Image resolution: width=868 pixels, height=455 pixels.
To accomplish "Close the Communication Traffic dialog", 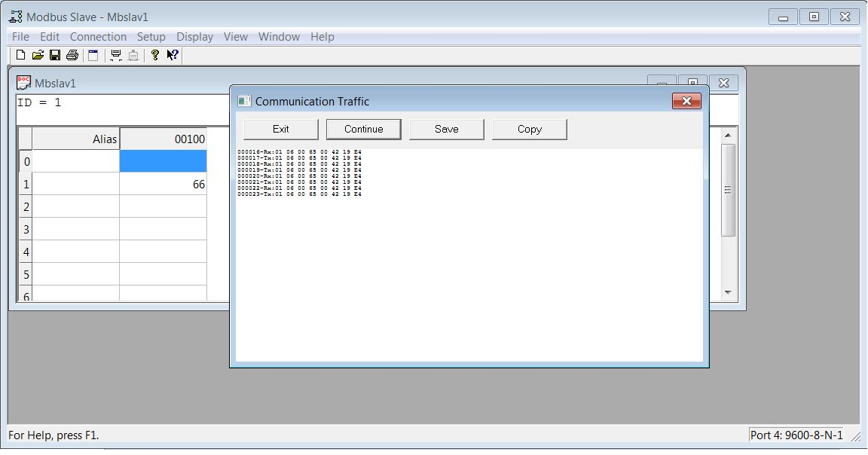I will click(x=686, y=101).
